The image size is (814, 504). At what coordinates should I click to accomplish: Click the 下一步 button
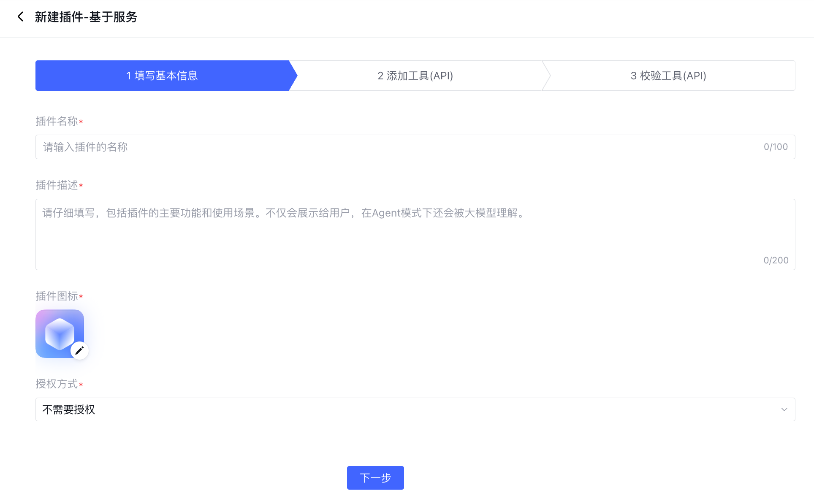point(375,478)
